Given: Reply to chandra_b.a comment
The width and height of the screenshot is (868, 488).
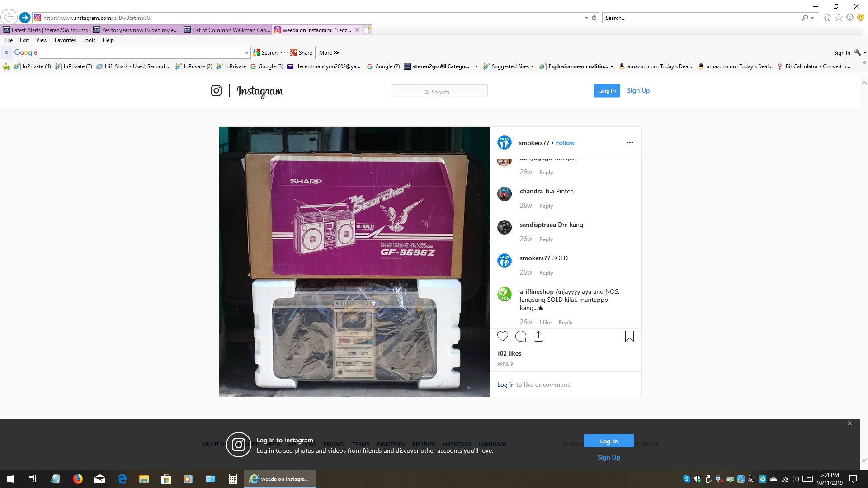Looking at the screenshot, I should coord(546,206).
